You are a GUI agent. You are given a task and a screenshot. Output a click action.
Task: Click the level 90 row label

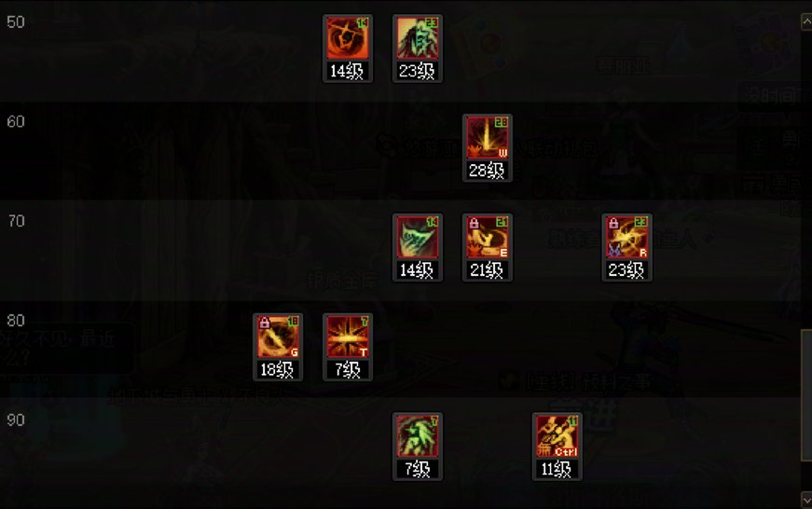16,420
